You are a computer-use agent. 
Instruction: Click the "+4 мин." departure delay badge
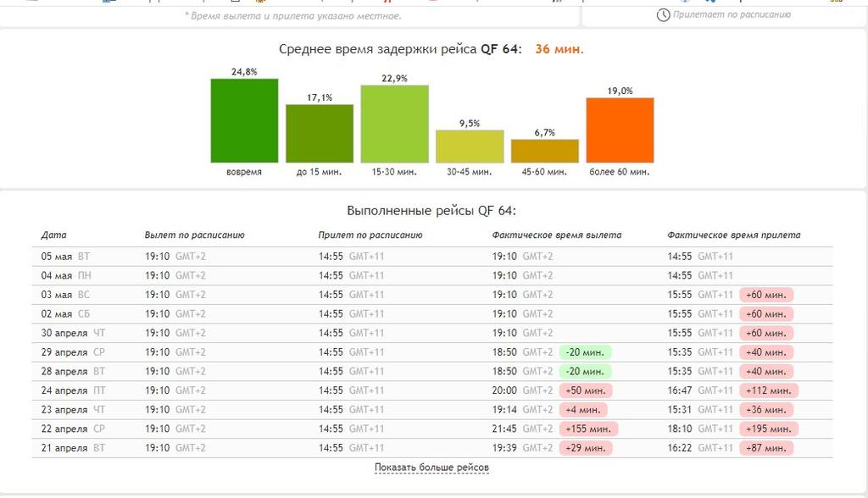coord(583,410)
